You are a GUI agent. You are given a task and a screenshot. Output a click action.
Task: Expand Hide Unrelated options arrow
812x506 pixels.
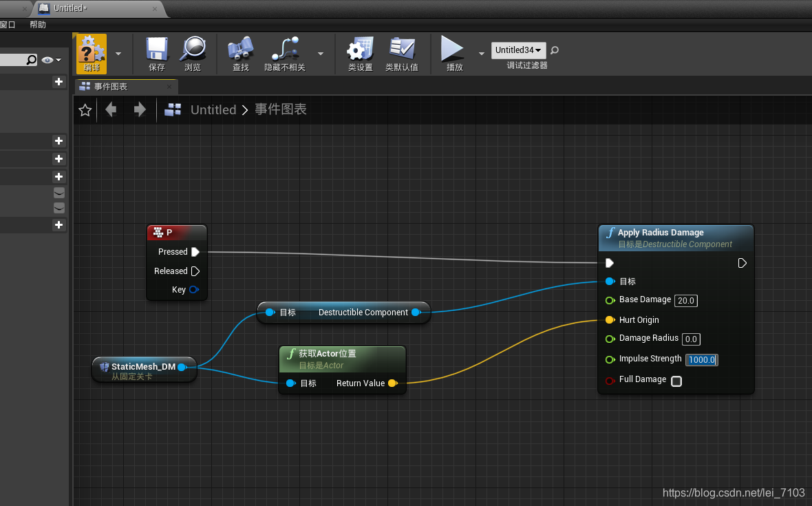pyautogui.click(x=321, y=54)
